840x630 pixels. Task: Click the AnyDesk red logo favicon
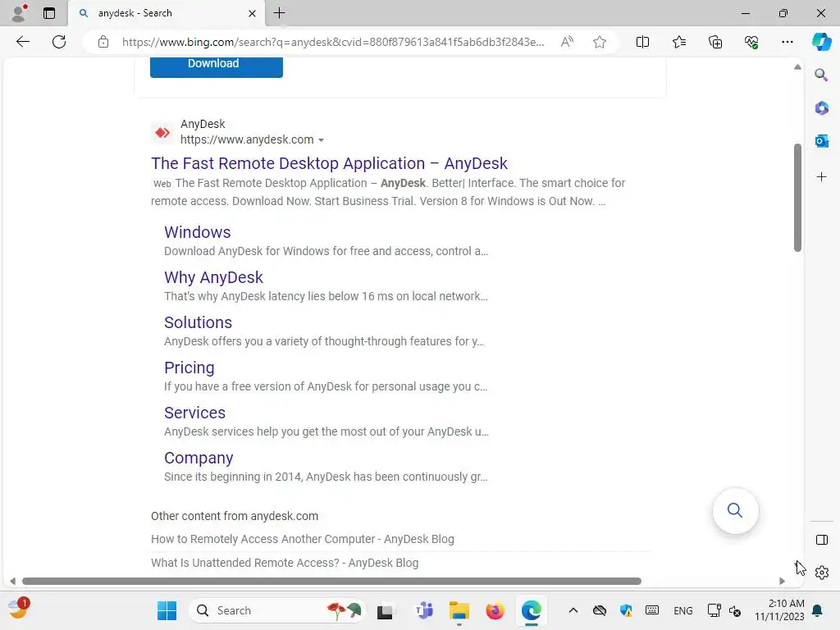162,132
